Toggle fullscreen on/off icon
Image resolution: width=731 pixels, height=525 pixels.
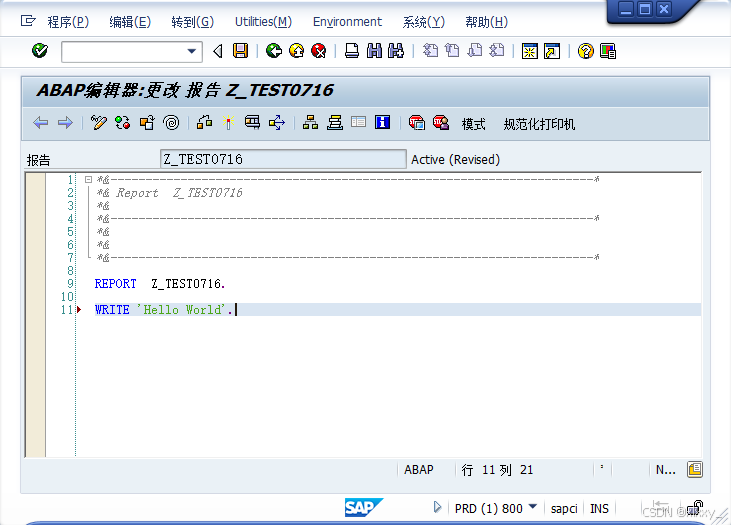pyautogui.click(x=359, y=122)
